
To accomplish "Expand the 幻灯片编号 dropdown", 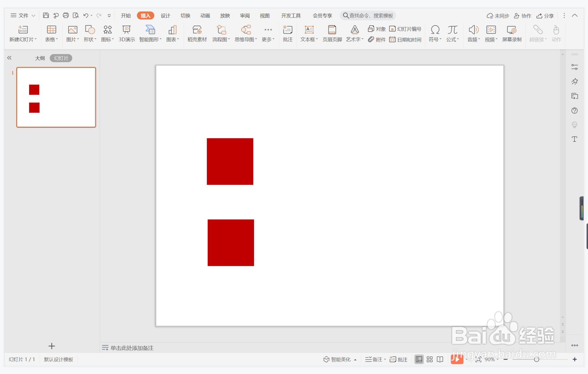I will coord(405,29).
